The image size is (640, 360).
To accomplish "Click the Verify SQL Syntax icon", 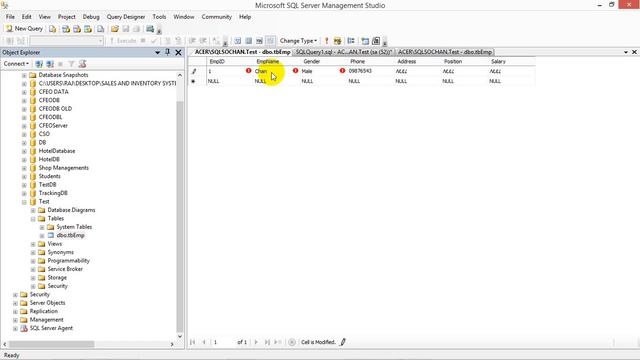I will [337, 41].
